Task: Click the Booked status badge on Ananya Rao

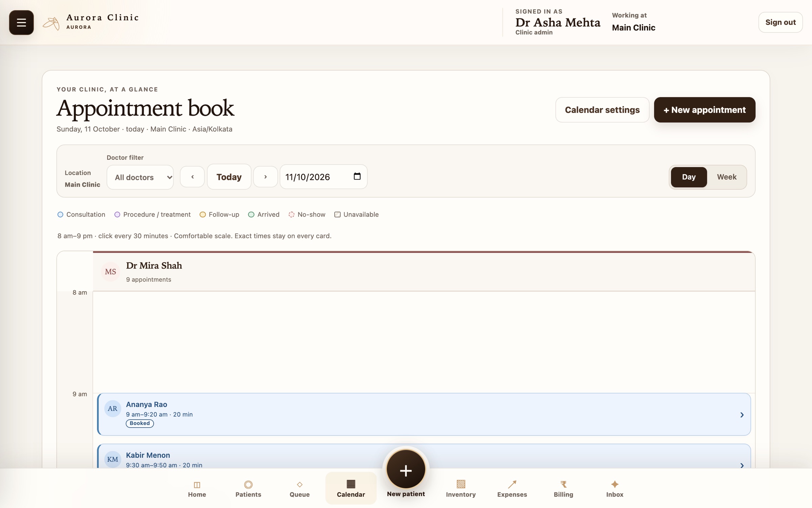Action: coord(140,423)
